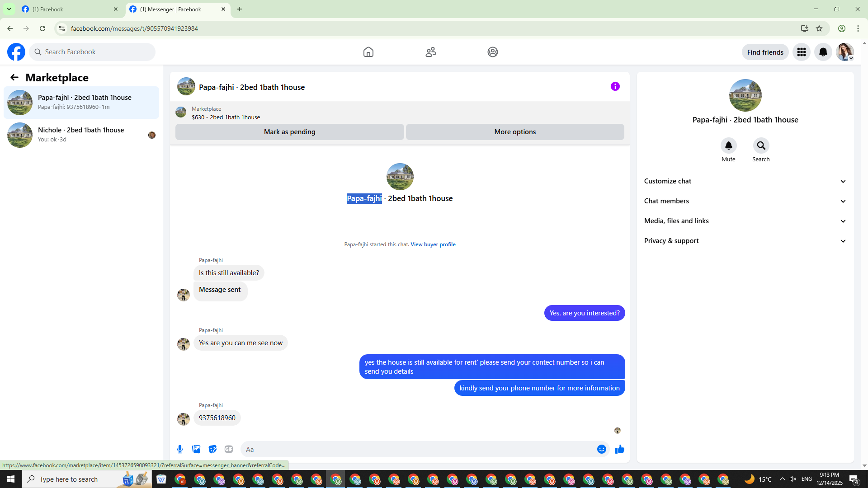The image size is (868, 488).
Task: Toggle the purple conversation info panel
Action: point(615,86)
